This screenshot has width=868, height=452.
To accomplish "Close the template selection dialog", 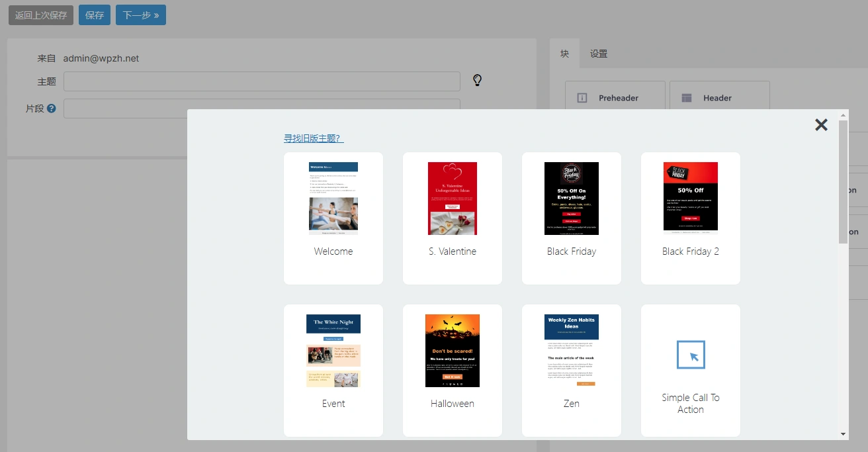I will click(821, 124).
